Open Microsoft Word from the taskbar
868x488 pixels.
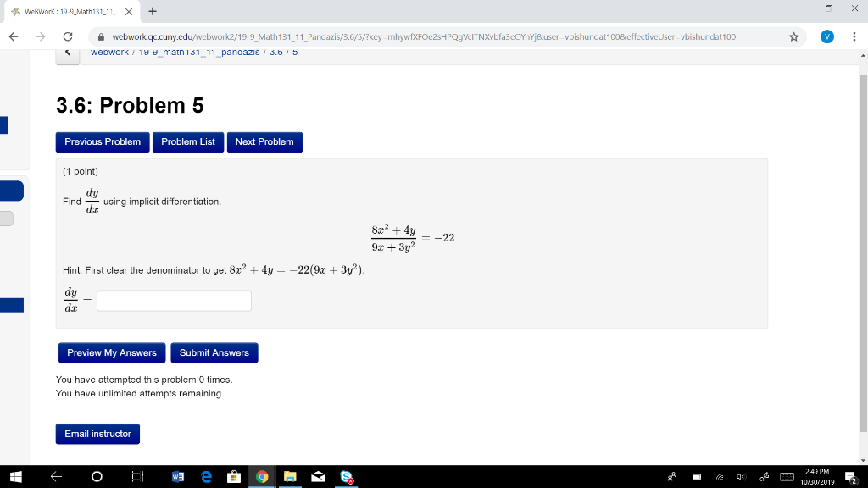point(176,477)
